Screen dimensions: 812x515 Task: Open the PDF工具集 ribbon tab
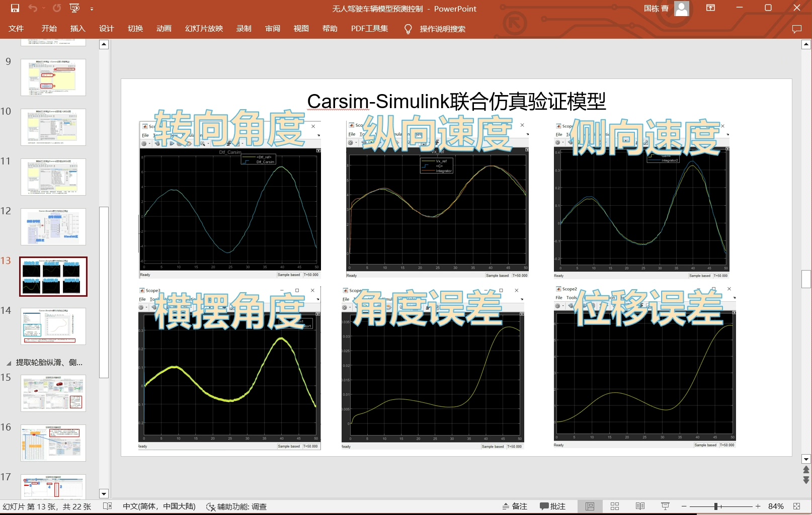point(370,29)
